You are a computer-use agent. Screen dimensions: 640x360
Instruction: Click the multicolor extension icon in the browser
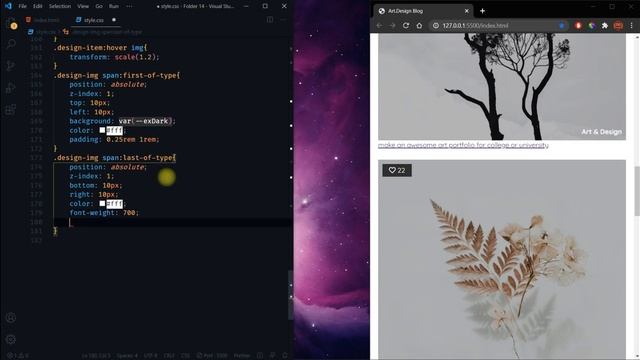[591, 25]
